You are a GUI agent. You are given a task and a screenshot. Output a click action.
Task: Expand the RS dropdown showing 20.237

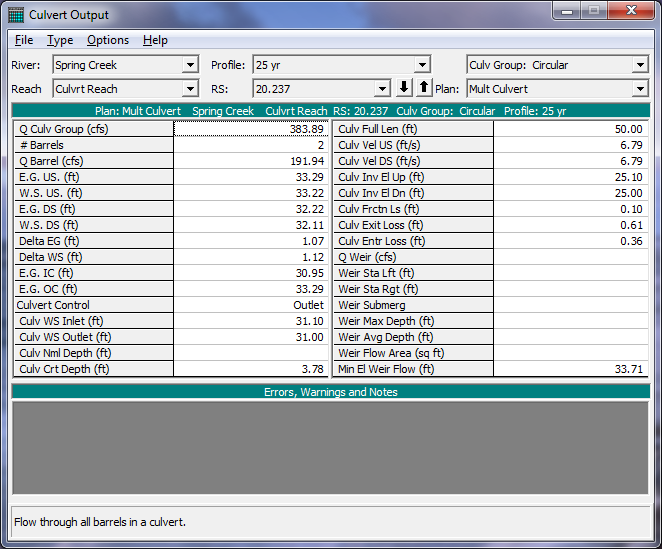pos(381,89)
